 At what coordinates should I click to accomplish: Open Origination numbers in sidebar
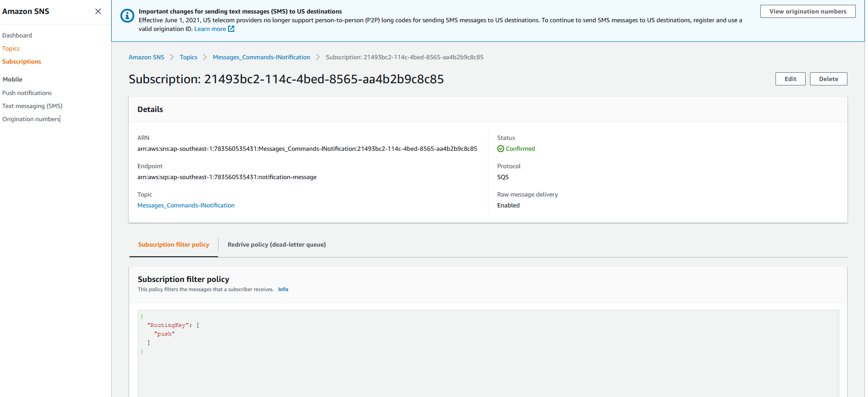pyautogui.click(x=31, y=119)
